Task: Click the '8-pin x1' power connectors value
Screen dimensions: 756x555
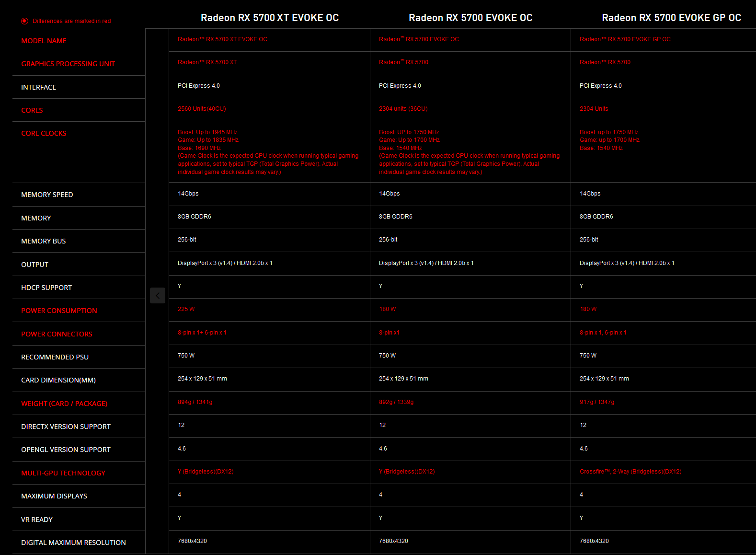Action: pos(389,333)
